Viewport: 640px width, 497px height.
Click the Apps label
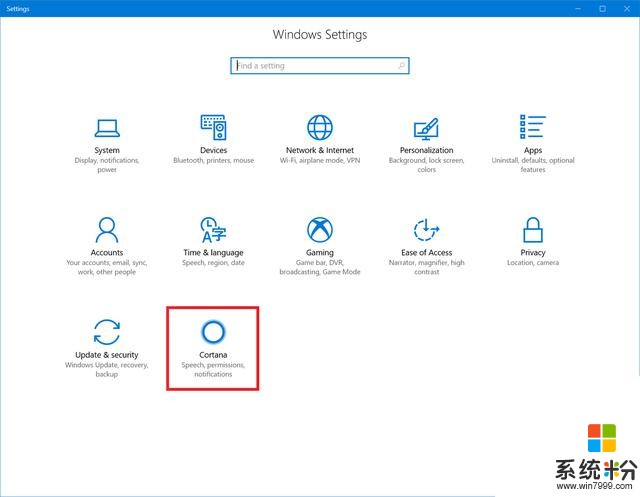point(533,151)
